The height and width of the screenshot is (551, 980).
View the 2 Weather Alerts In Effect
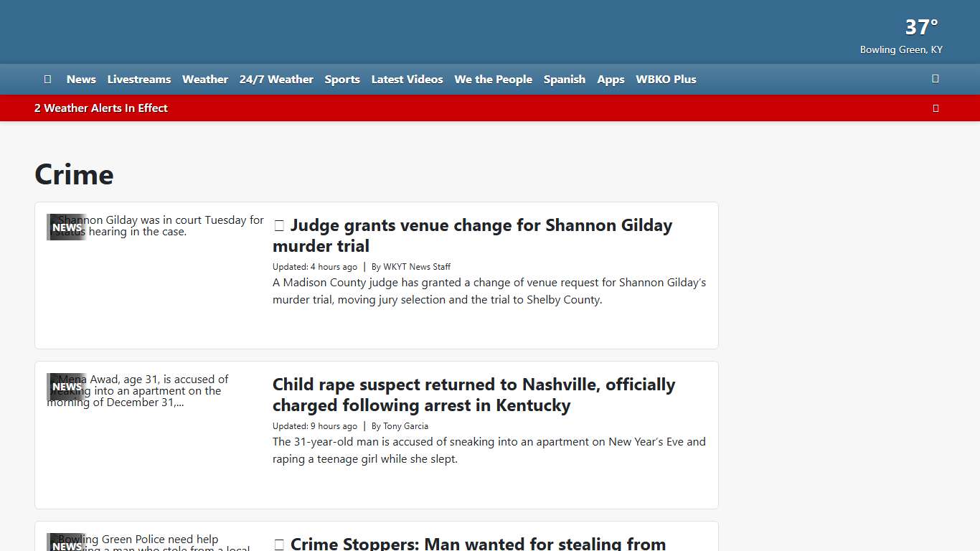(101, 108)
